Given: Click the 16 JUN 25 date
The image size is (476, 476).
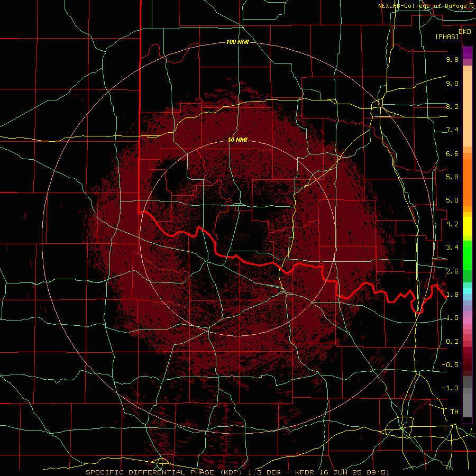Looking at the screenshot, I should point(341,472).
